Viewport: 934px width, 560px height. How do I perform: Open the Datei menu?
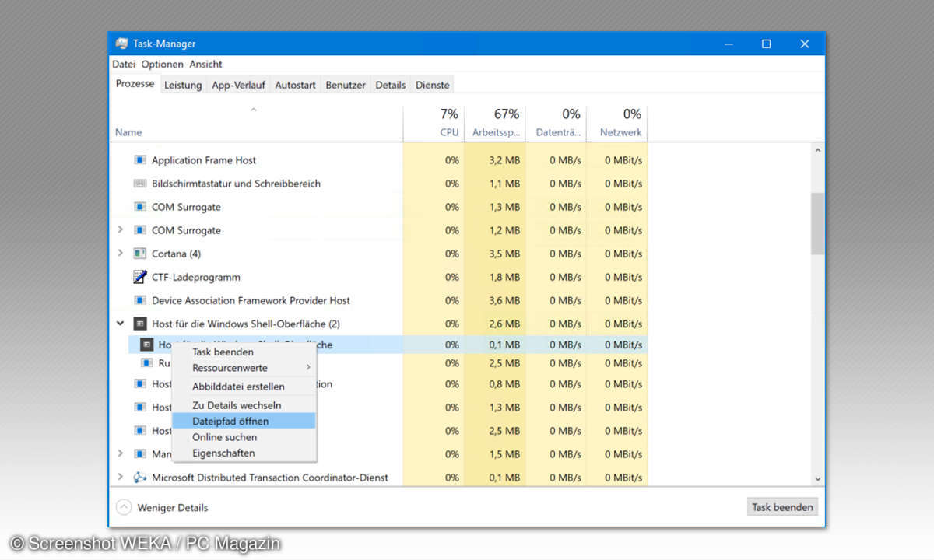124,64
